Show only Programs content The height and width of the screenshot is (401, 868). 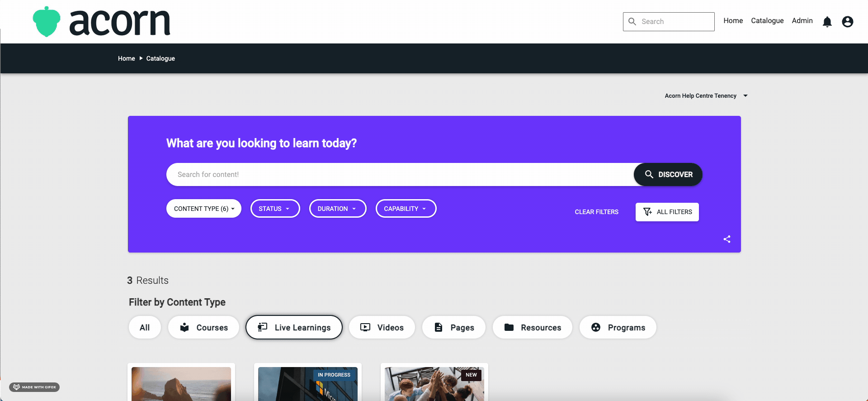point(618,327)
